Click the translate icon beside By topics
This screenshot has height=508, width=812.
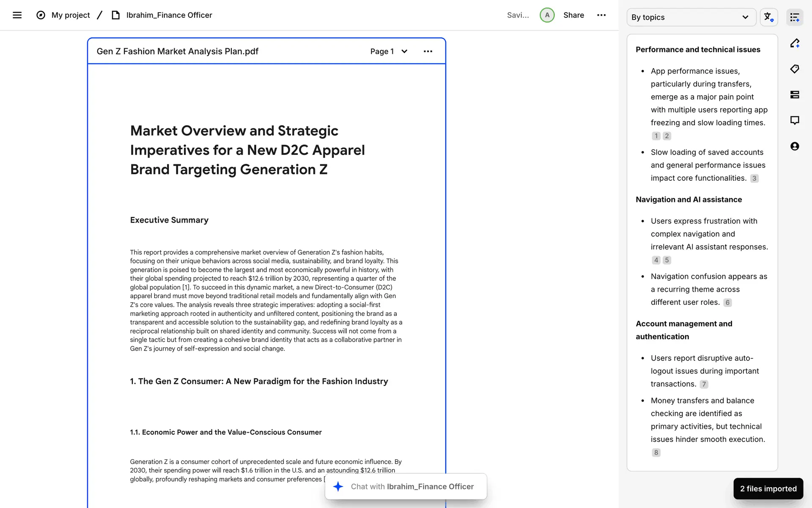pyautogui.click(x=768, y=17)
